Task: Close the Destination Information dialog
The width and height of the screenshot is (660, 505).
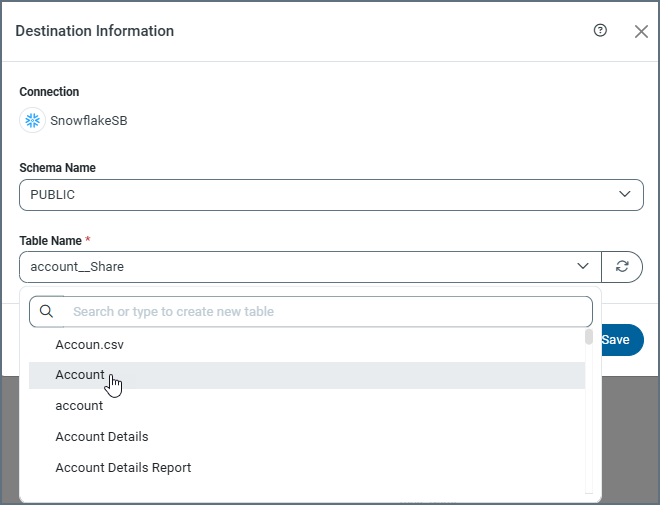Action: click(641, 31)
